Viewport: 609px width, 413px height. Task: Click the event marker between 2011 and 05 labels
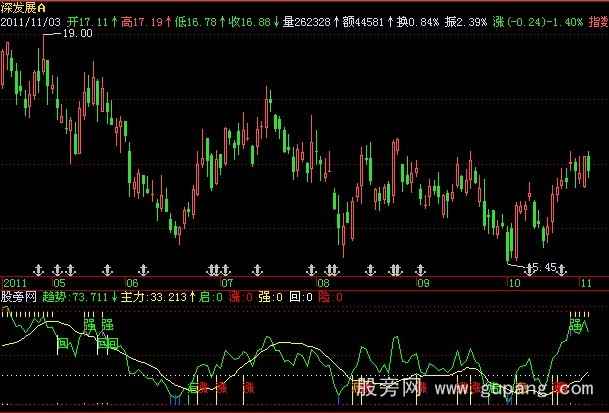coord(38,269)
